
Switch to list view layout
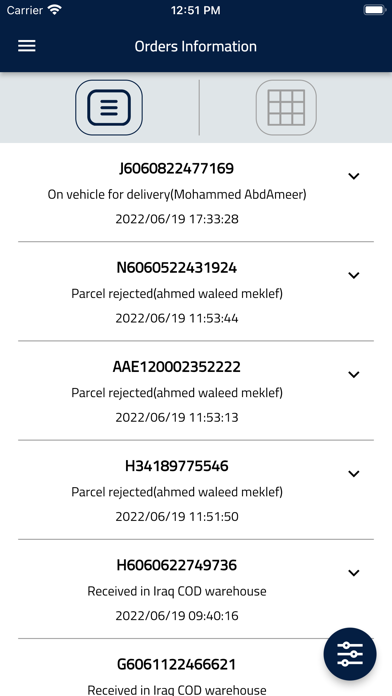[109, 107]
